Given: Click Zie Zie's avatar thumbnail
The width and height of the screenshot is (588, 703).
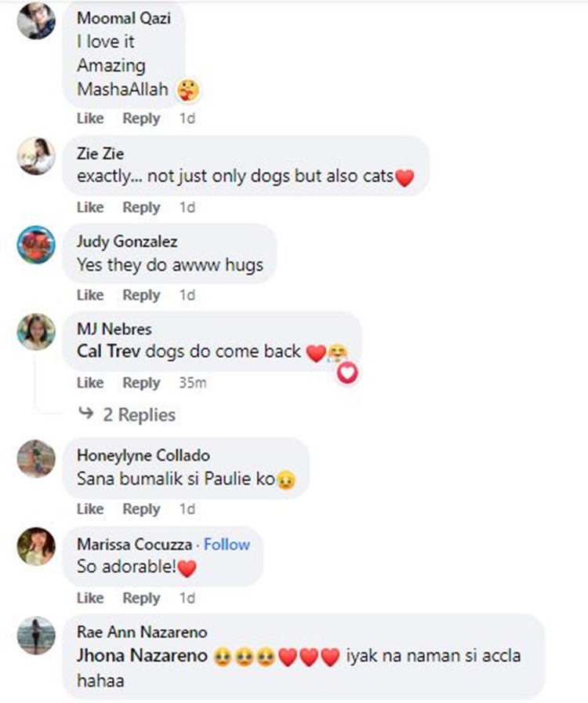Looking at the screenshot, I should tap(36, 156).
